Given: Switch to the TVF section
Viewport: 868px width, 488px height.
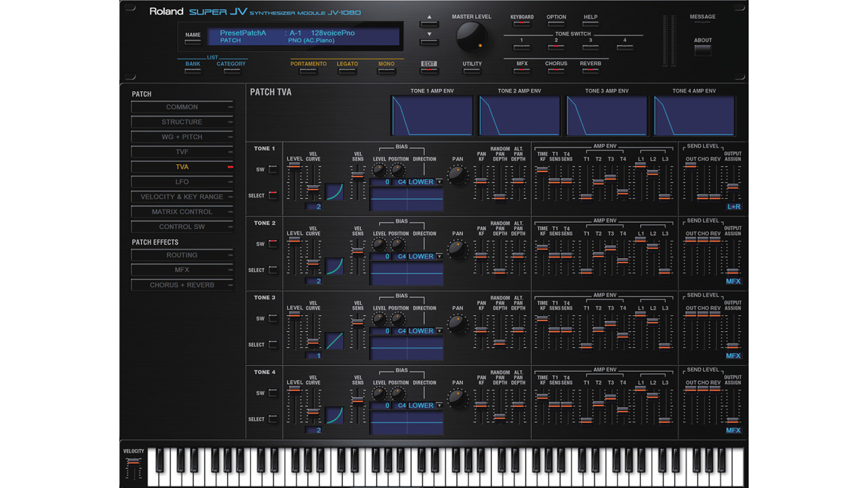Looking at the screenshot, I should 182,152.
